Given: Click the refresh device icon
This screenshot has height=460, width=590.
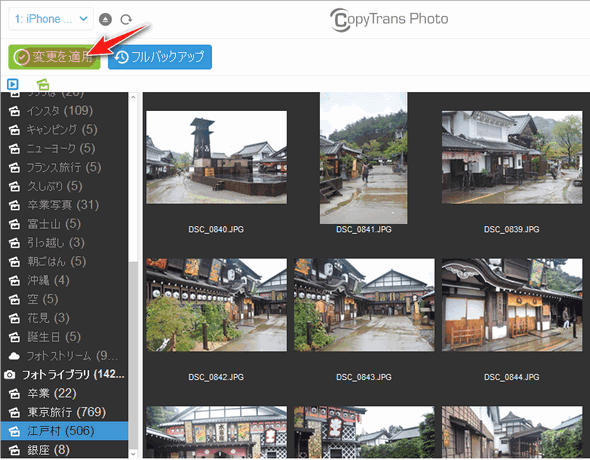Looking at the screenshot, I should [126, 19].
